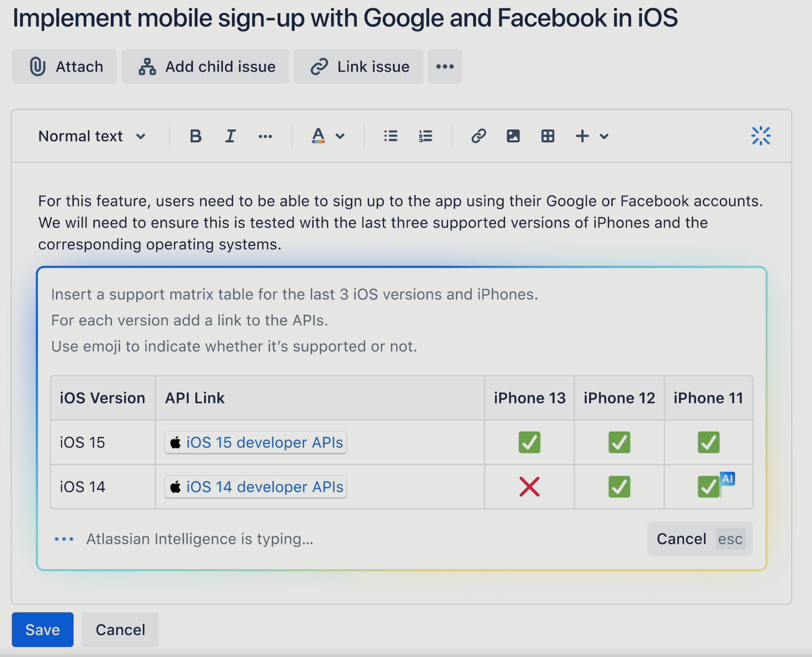Insert an image into the description
Screen dimensions: 812x657
point(513,136)
